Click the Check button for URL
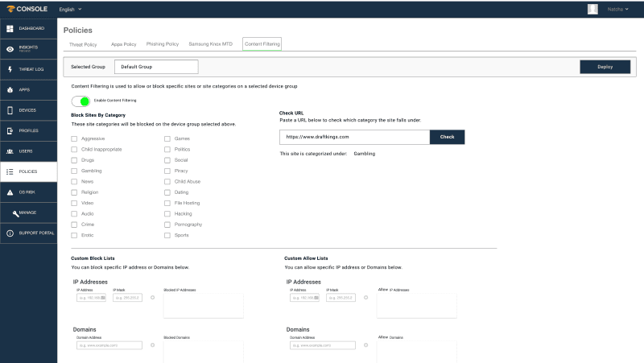 [447, 138]
